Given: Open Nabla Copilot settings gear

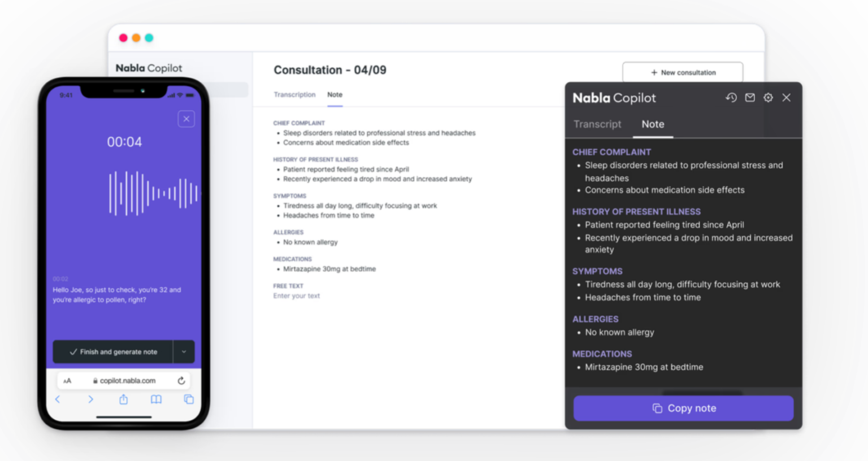Looking at the screenshot, I should (x=768, y=97).
